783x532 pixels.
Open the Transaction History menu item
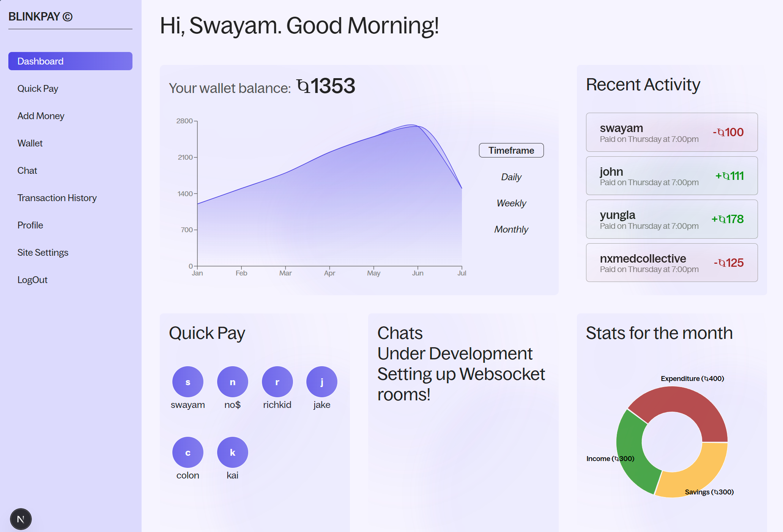point(57,198)
